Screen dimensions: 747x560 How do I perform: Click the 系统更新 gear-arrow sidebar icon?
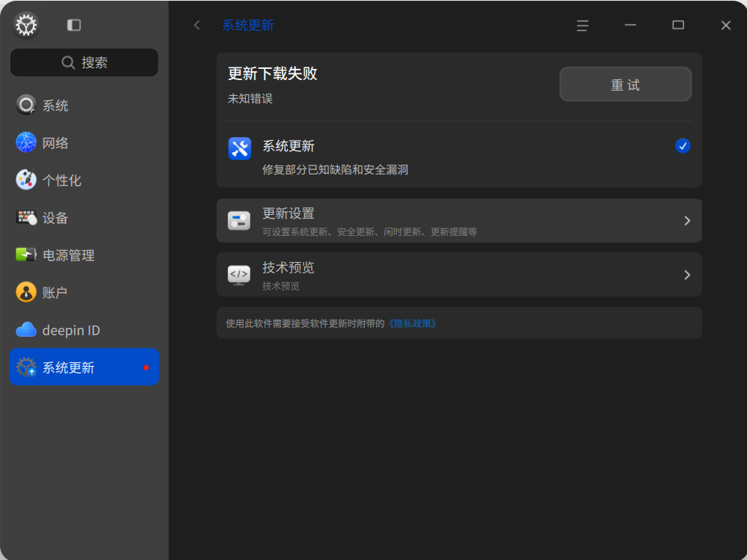tap(26, 367)
